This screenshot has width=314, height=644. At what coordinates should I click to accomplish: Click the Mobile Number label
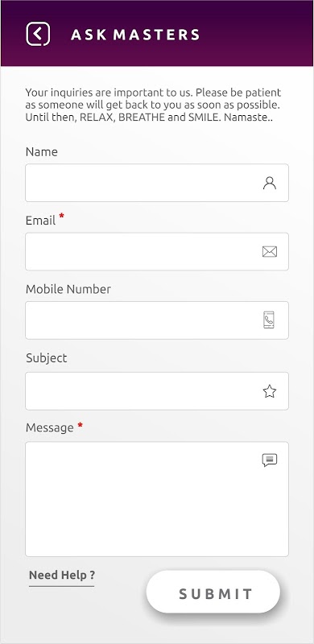click(x=68, y=289)
